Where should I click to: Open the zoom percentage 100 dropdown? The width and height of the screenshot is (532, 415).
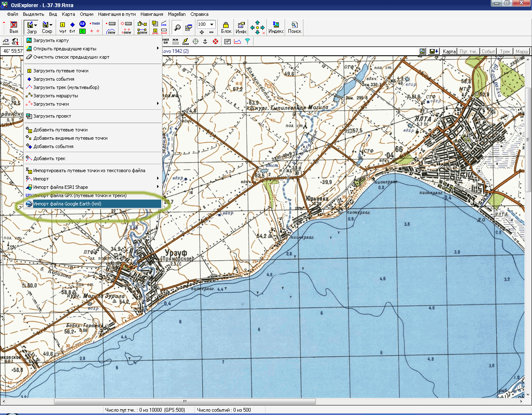tap(212, 24)
